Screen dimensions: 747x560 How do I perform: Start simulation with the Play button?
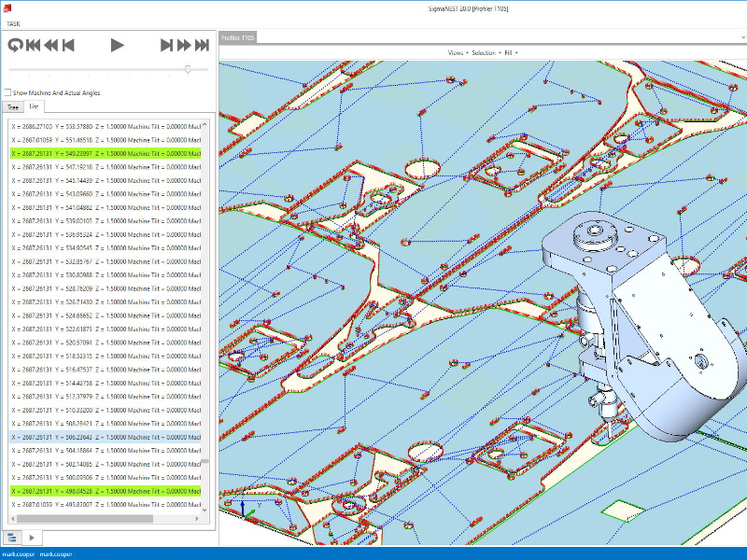(118, 45)
